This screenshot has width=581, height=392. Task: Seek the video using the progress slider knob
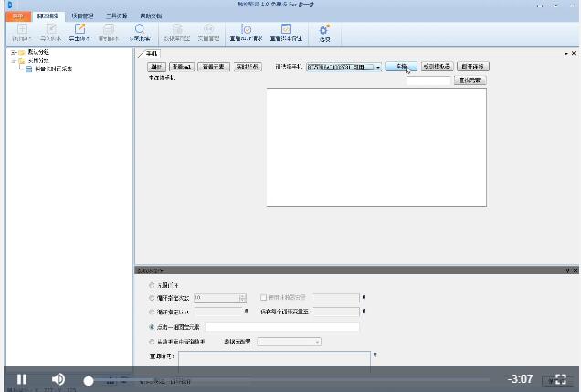point(89,380)
